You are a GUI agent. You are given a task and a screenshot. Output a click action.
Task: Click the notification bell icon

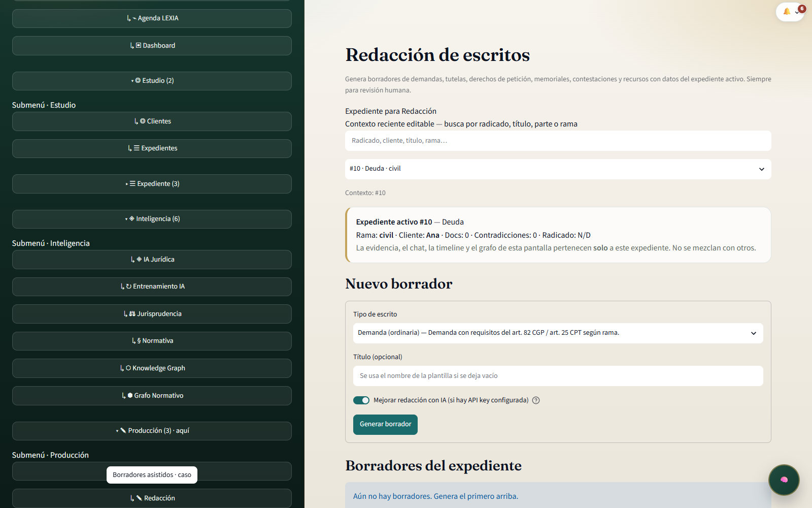(x=787, y=12)
